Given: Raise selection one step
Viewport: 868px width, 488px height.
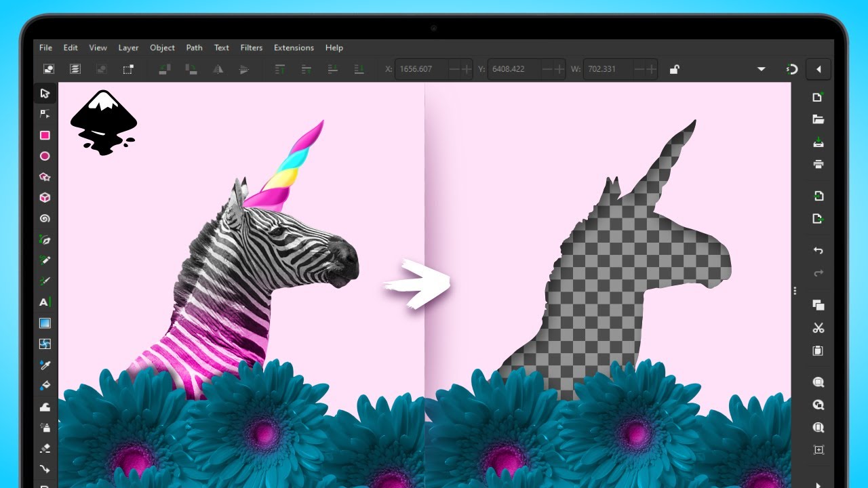Looking at the screenshot, I should (307, 69).
